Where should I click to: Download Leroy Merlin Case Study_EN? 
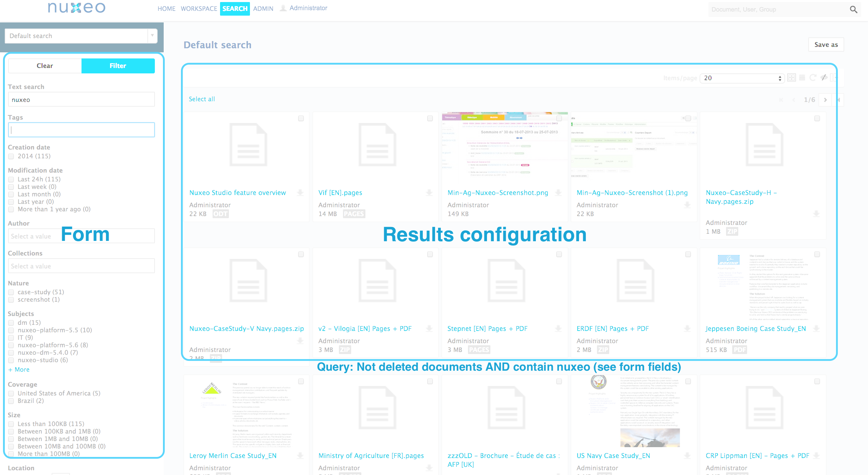[300, 456]
